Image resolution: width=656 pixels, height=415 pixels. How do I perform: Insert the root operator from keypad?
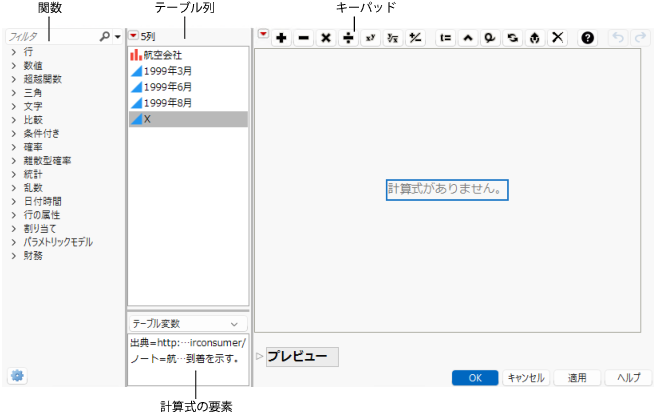392,38
